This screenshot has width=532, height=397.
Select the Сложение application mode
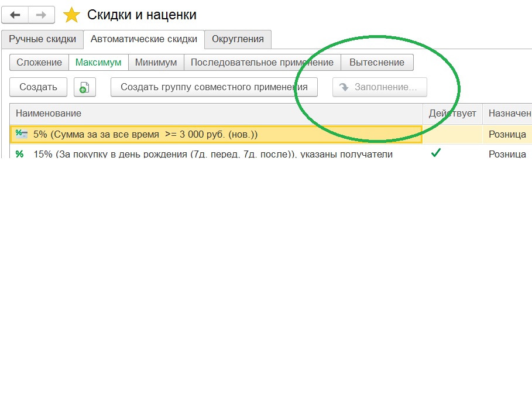click(x=39, y=62)
